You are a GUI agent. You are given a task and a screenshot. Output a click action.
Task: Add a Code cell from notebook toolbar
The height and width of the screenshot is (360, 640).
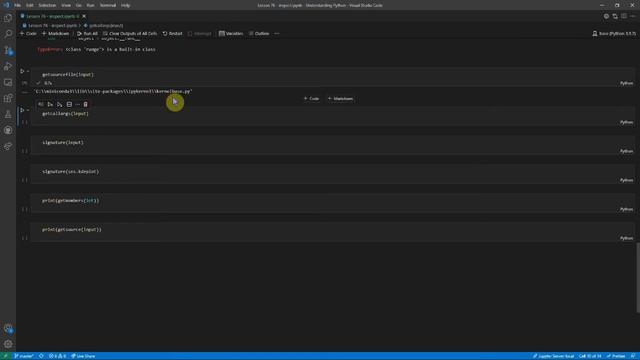pos(28,33)
